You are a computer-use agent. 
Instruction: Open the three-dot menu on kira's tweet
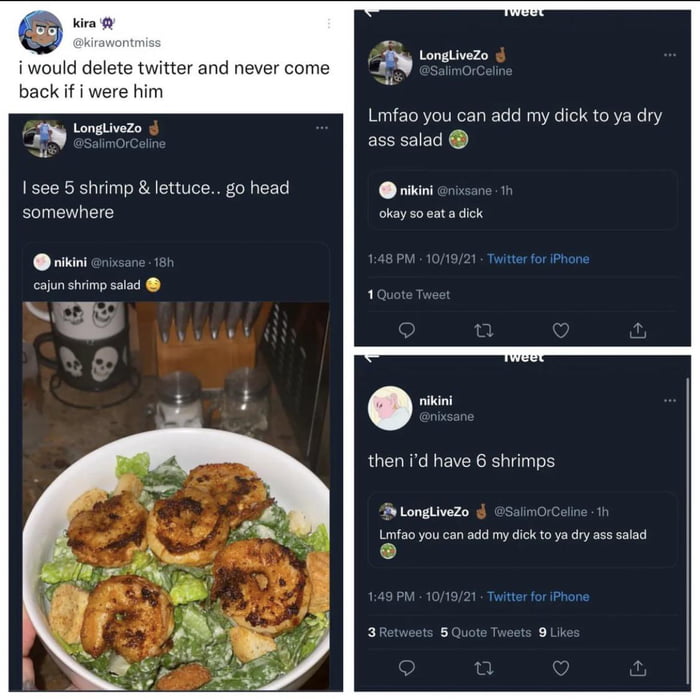click(x=328, y=24)
